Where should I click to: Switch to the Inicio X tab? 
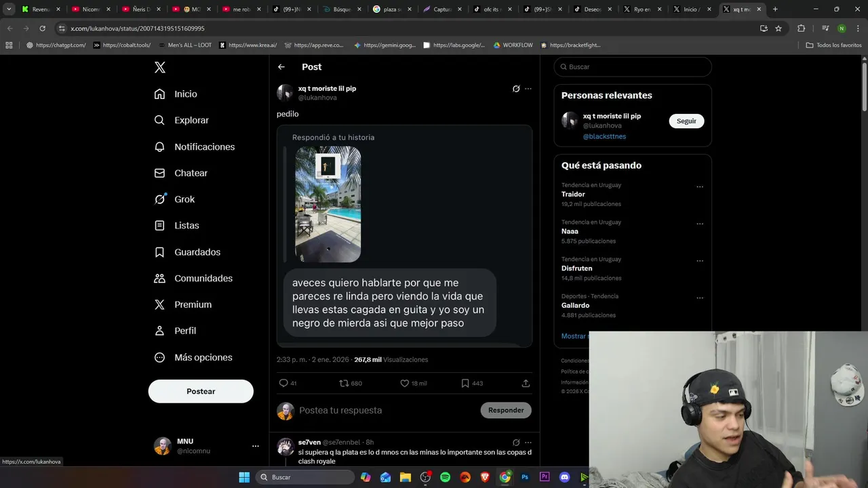693,9
